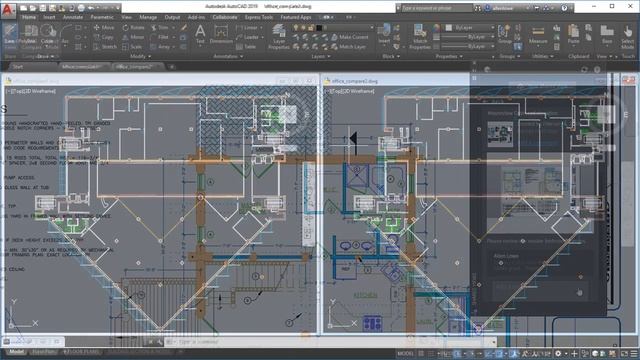
Task: Insert a Table from Annotation panel
Action: pyautogui.click(x=246, y=47)
